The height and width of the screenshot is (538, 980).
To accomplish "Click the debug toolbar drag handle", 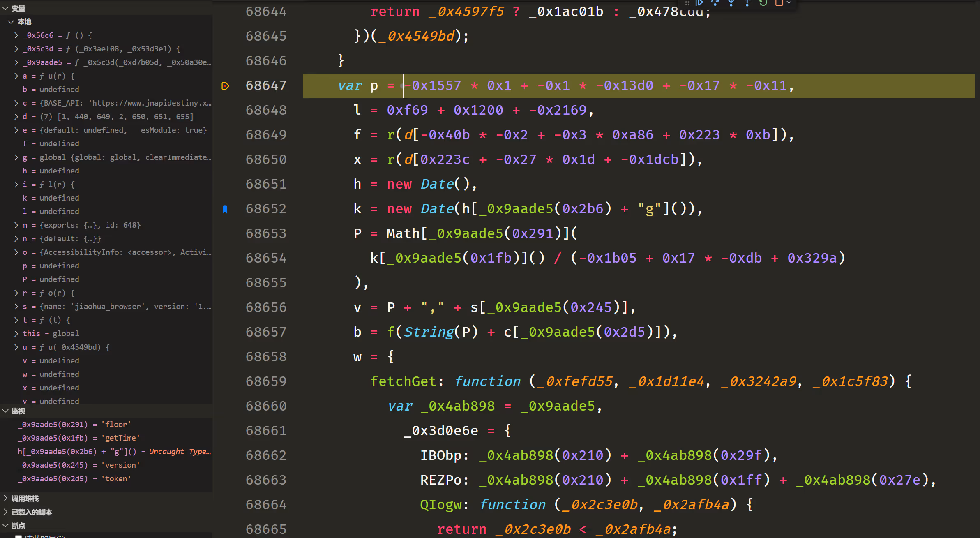I will coord(687,2).
